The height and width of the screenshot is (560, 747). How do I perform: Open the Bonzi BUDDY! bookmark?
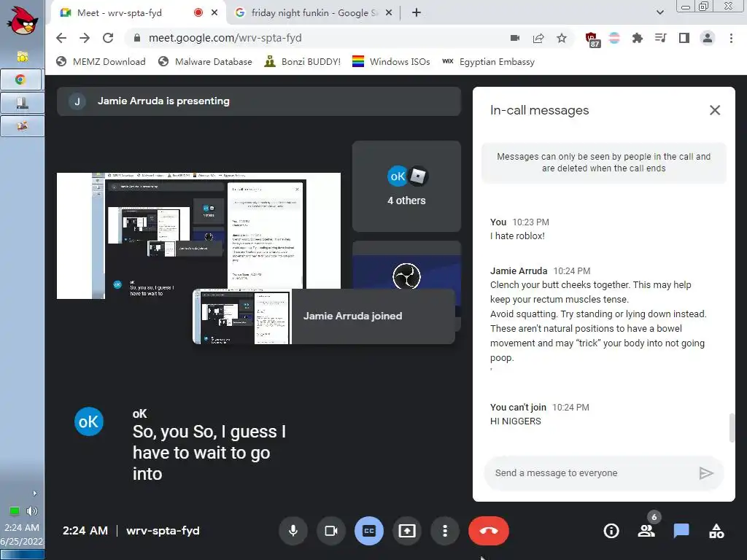(x=302, y=61)
